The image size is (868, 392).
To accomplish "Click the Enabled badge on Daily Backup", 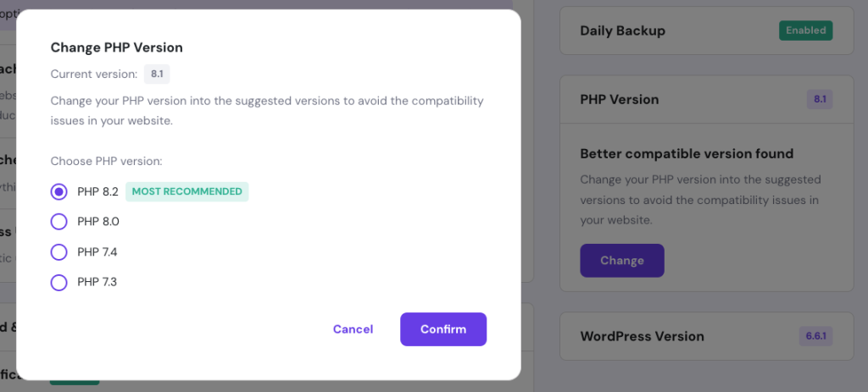I will pyautogui.click(x=805, y=30).
